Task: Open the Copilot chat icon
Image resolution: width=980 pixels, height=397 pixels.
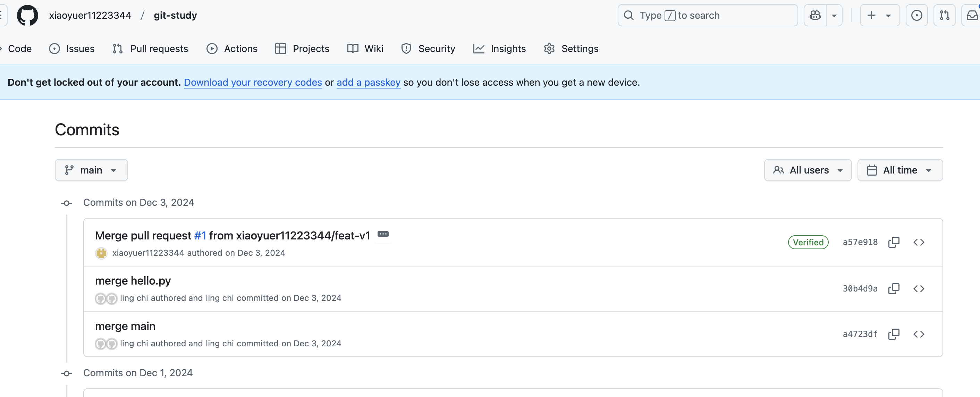Action: [x=815, y=15]
